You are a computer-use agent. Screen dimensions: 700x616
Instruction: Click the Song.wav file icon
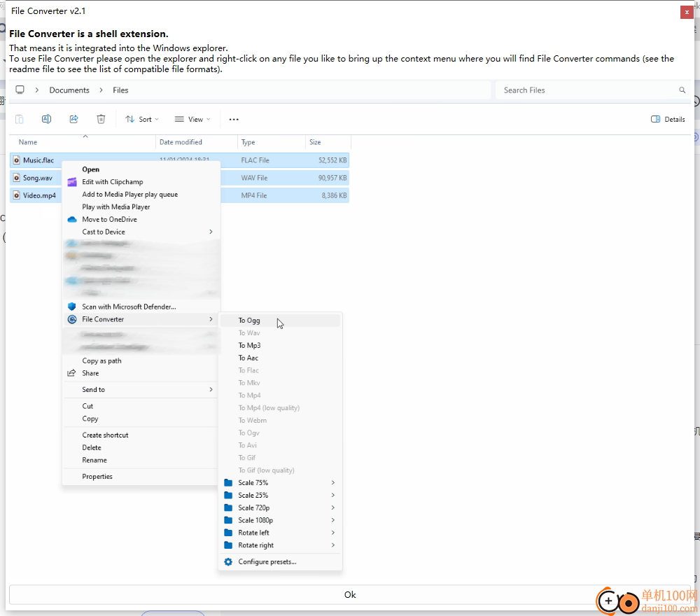coord(17,178)
